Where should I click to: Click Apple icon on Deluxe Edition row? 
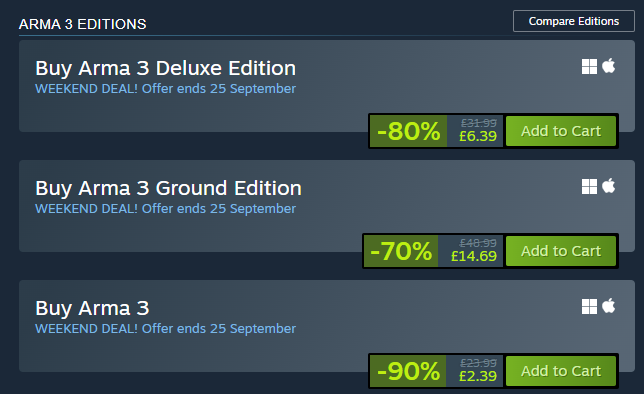pyautogui.click(x=609, y=66)
